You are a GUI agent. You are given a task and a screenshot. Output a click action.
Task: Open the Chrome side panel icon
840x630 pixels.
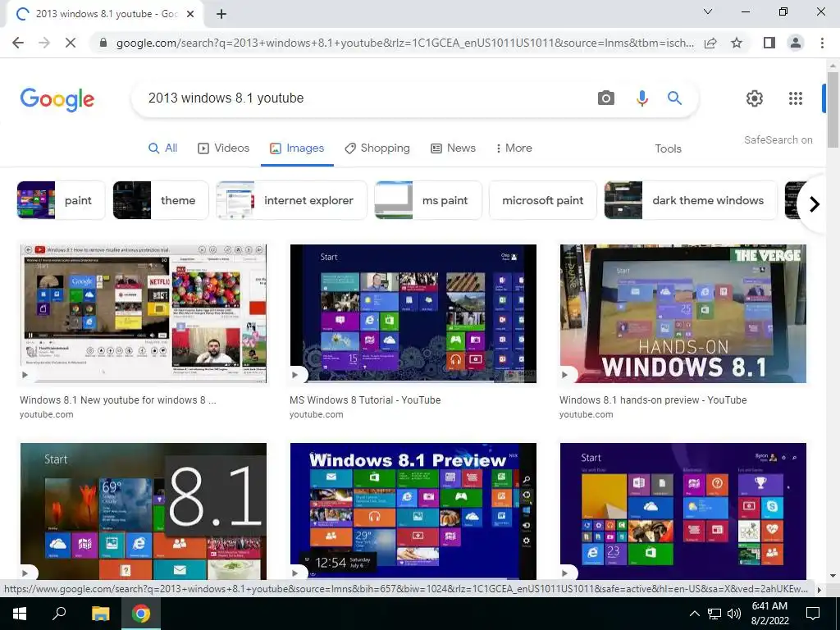(x=769, y=43)
